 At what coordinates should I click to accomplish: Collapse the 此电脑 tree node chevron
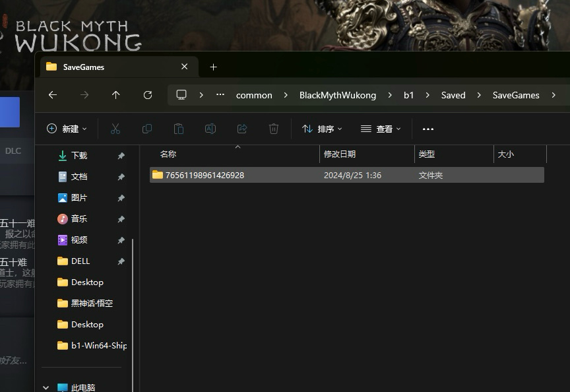46,387
